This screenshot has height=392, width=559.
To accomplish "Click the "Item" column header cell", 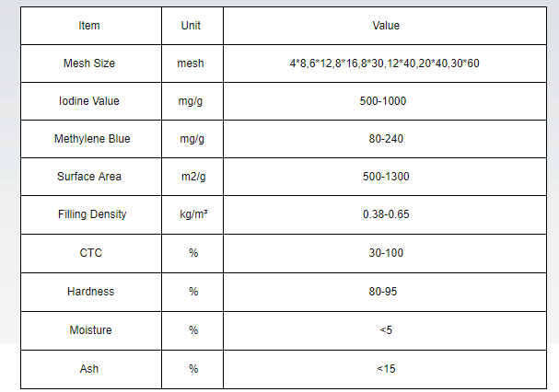I will 89,26.
